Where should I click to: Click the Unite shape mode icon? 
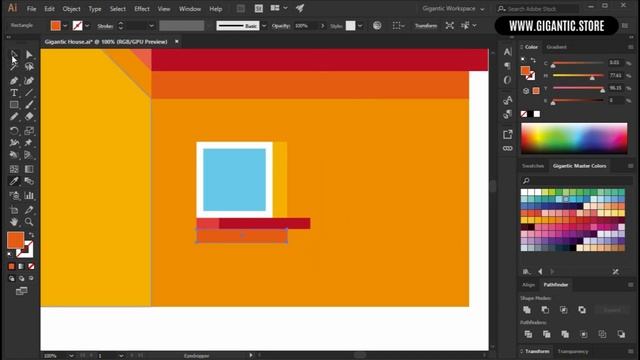527,310
